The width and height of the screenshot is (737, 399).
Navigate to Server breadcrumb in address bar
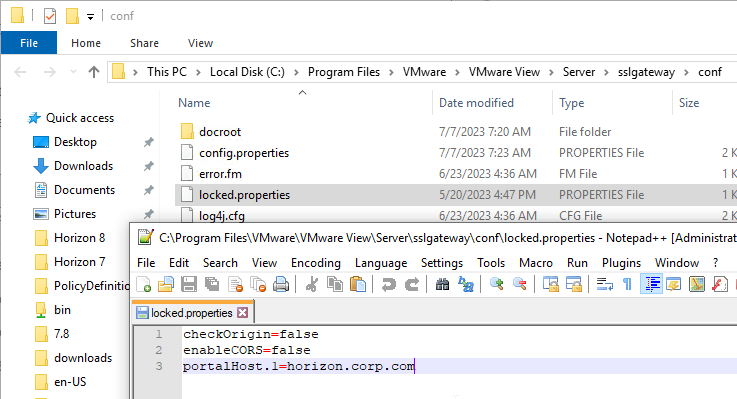tap(579, 72)
